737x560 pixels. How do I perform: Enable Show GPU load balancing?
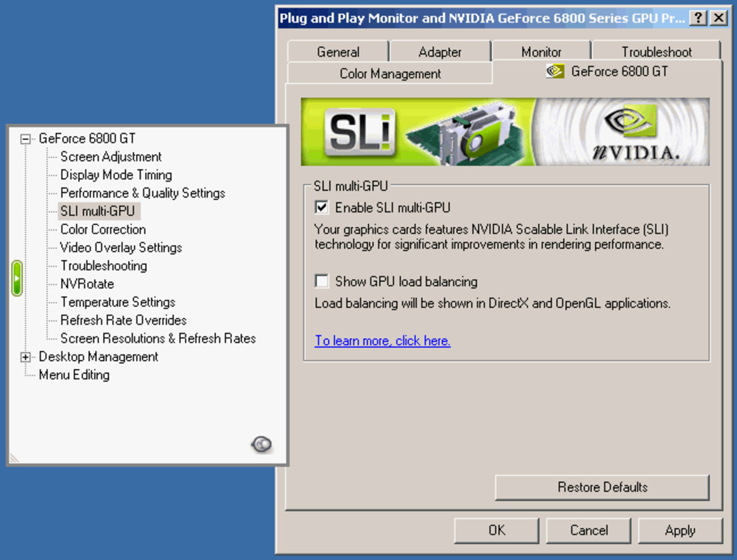coord(322,281)
